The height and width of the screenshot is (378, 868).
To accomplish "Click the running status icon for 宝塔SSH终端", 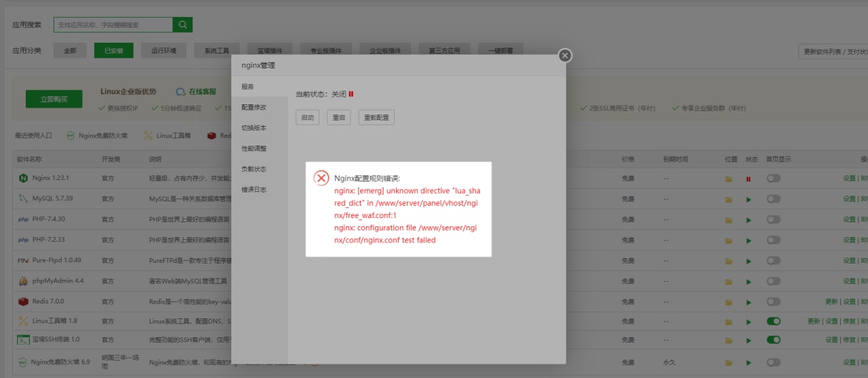I will (749, 339).
